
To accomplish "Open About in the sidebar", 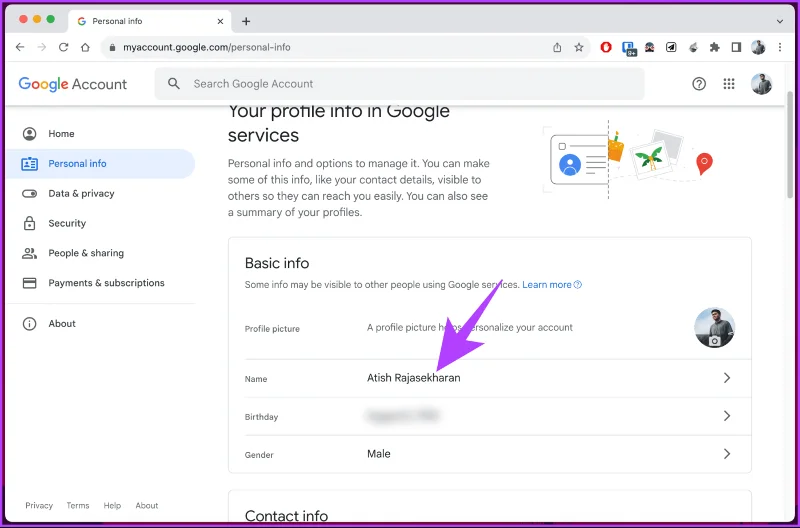I will coord(100,323).
